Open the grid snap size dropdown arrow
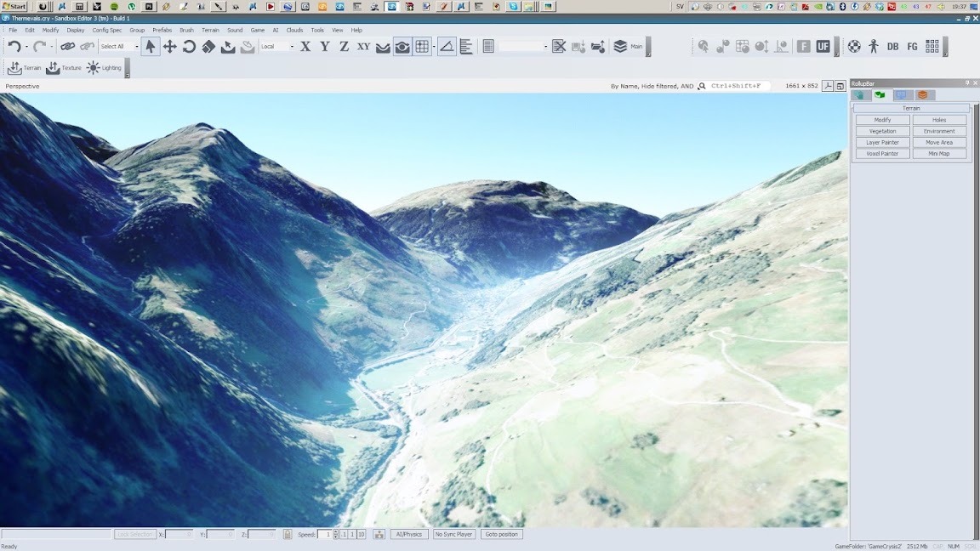Screen dimensions: 980x551 click(x=434, y=46)
